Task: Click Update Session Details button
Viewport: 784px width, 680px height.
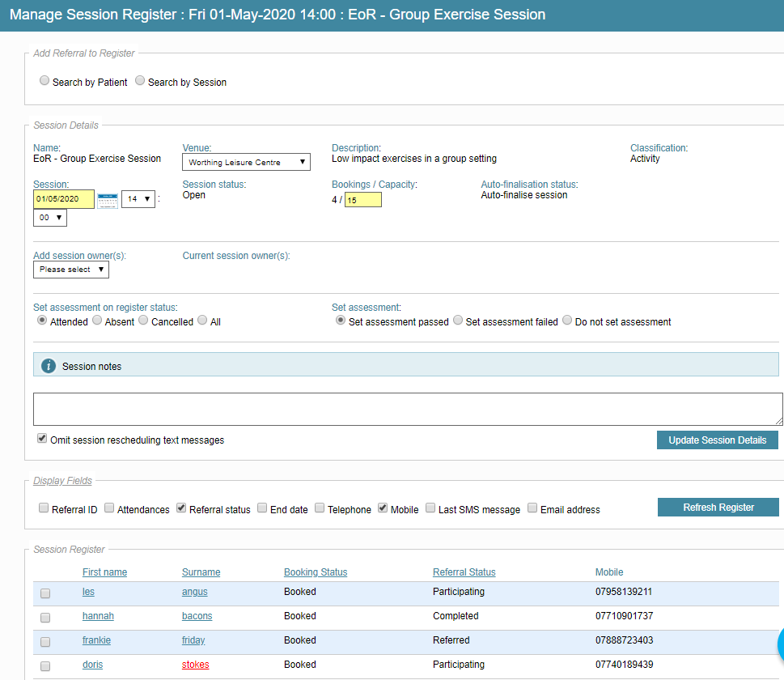Action: [717, 440]
